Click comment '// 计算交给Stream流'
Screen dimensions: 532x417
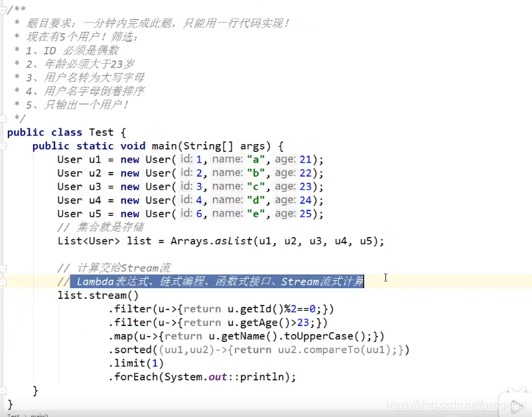point(114,268)
